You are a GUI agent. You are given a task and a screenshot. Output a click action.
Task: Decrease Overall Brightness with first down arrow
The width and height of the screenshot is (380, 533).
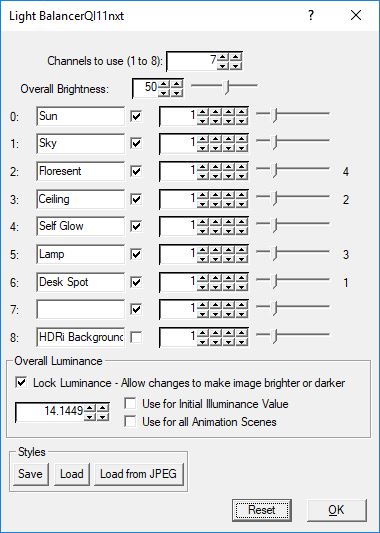[x=164, y=92]
